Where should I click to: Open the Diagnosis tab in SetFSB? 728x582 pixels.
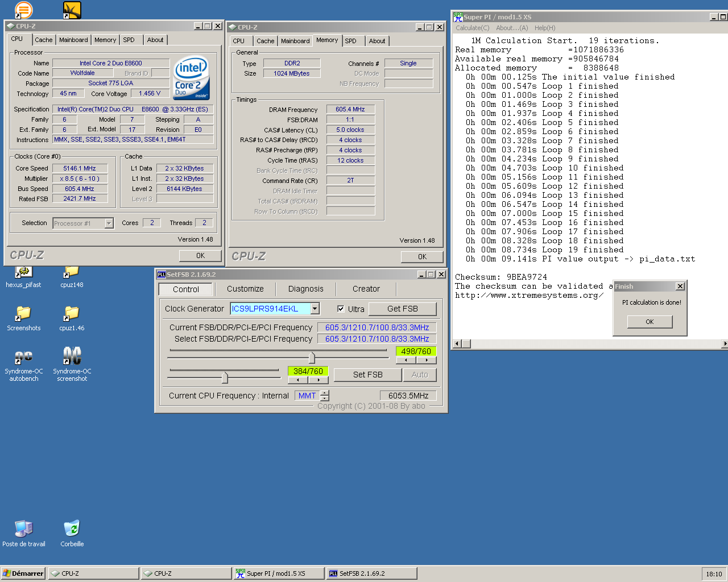pos(306,289)
